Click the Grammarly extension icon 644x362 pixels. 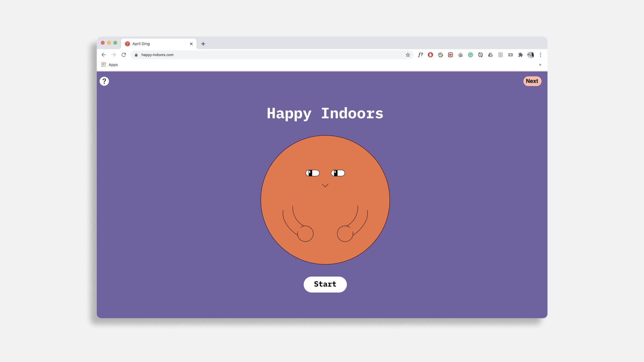[470, 55]
